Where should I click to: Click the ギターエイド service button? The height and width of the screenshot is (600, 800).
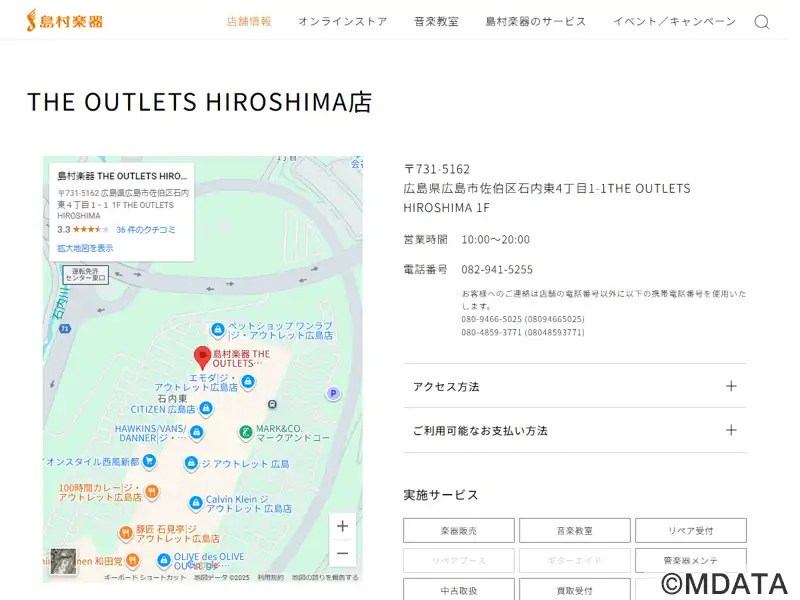[574, 560]
